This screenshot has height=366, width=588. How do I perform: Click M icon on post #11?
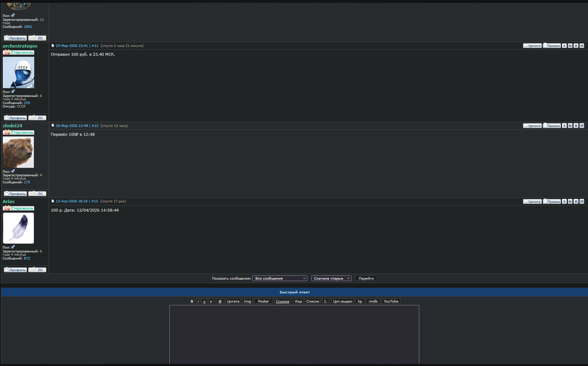582,46
